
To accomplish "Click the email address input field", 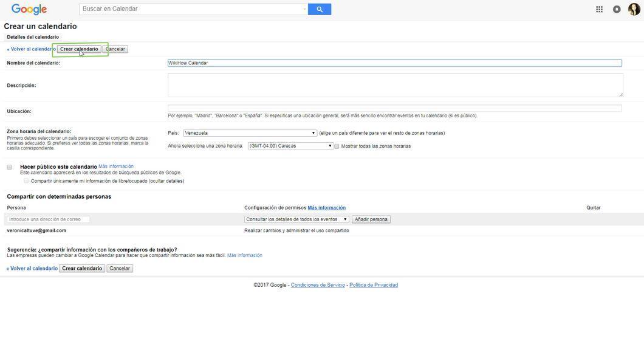I will (x=49, y=219).
